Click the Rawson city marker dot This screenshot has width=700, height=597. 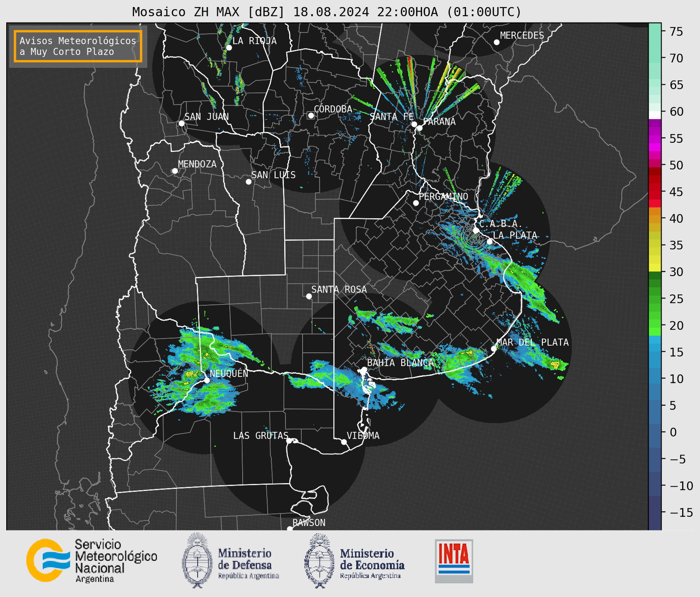[290, 528]
